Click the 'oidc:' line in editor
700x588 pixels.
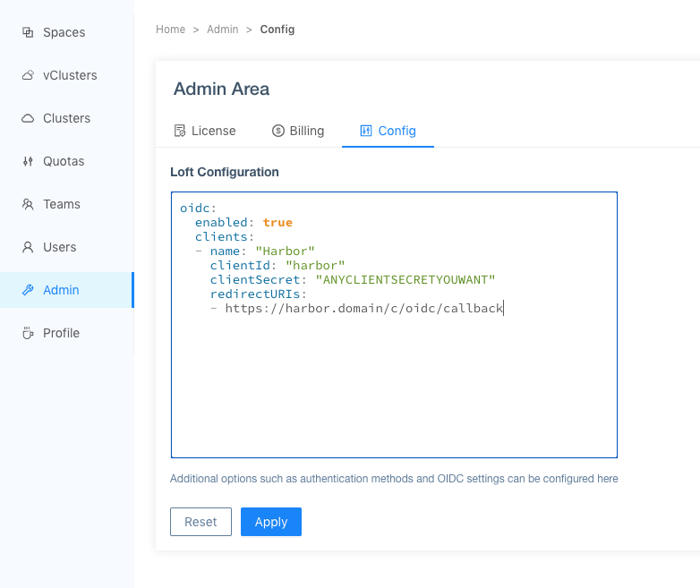(x=198, y=208)
